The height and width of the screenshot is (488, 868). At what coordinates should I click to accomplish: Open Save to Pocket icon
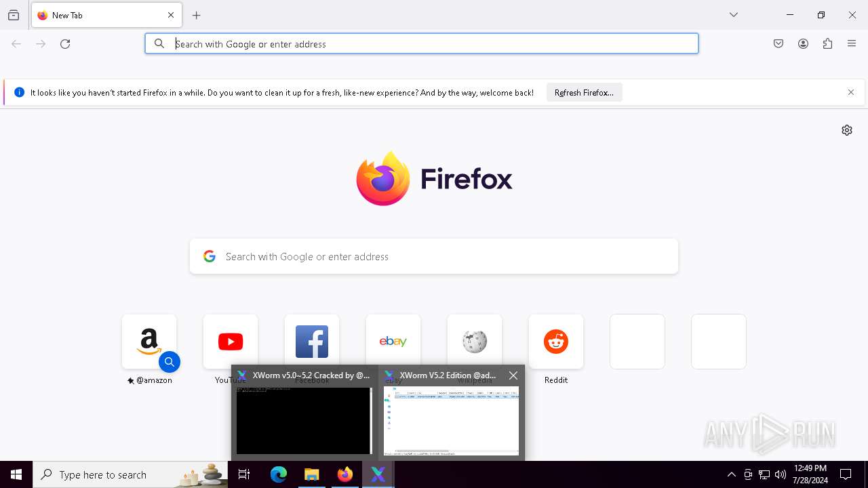[778, 44]
